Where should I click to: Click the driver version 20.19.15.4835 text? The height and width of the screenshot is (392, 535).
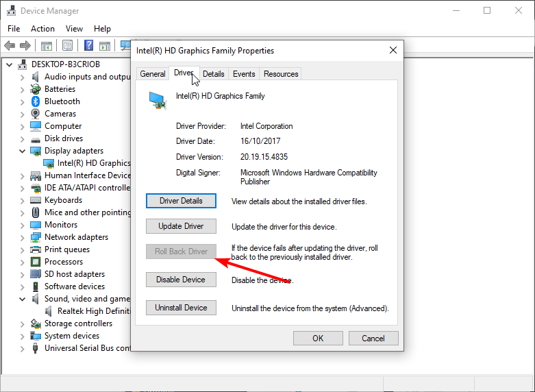[264, 157]
